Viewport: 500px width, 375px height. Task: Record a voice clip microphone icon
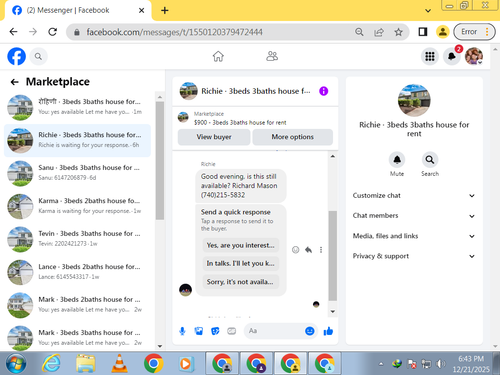(182, 331)
